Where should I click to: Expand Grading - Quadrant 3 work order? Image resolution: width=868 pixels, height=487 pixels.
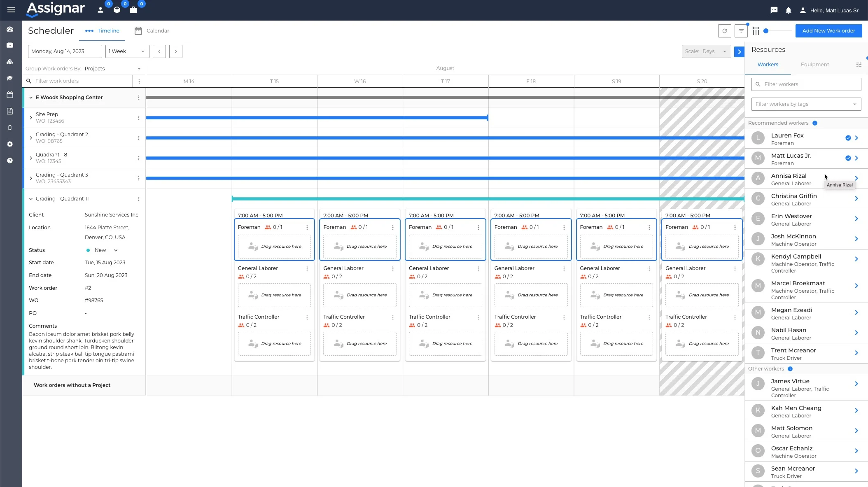[x=31, y=178]
